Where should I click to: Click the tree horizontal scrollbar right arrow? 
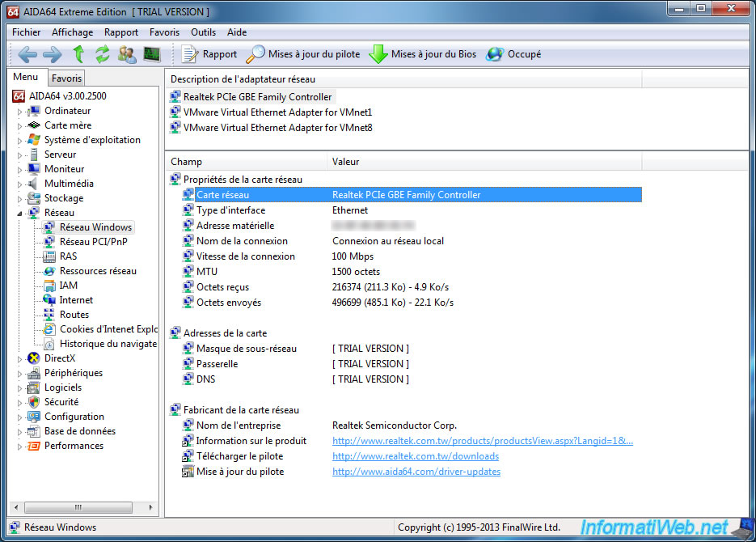(151, 507)
